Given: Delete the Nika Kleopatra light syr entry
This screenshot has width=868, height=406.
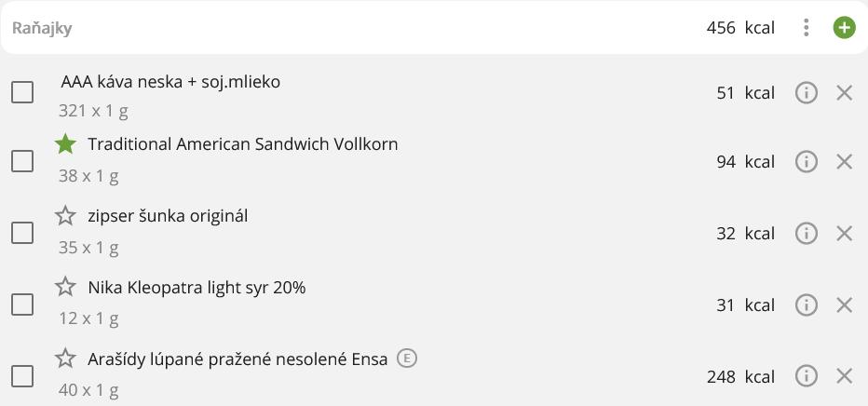Looking at the screenshot, I should pyautogui.click(x=845, y=305).
